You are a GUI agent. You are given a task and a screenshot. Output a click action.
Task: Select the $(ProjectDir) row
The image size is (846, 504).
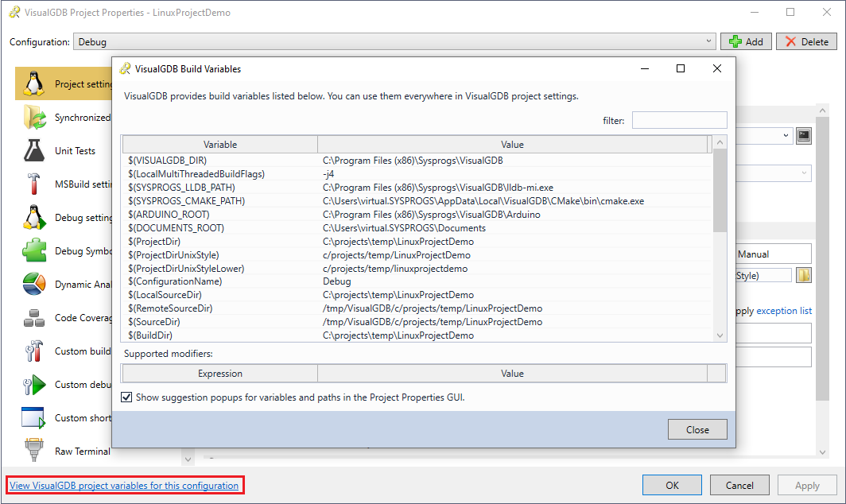[417, 241]
